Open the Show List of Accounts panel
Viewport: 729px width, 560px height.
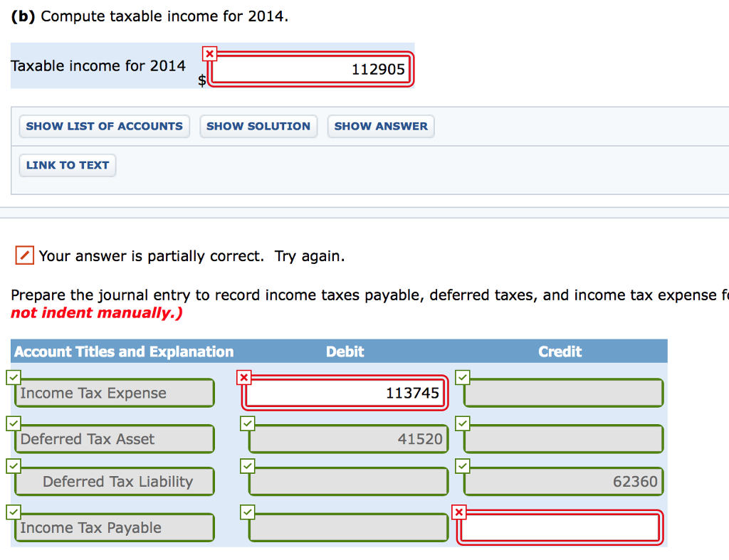[x=104, y=126]
